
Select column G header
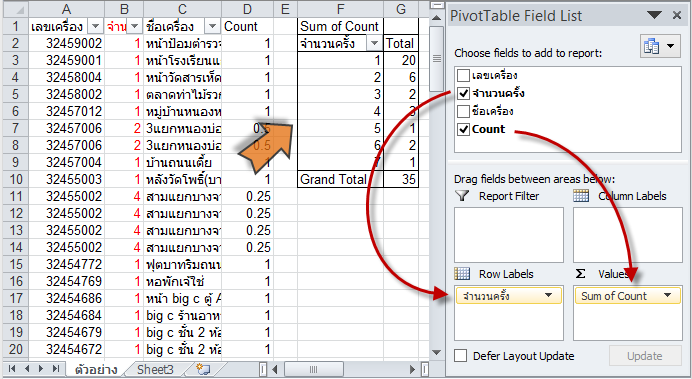pos(400,9)
